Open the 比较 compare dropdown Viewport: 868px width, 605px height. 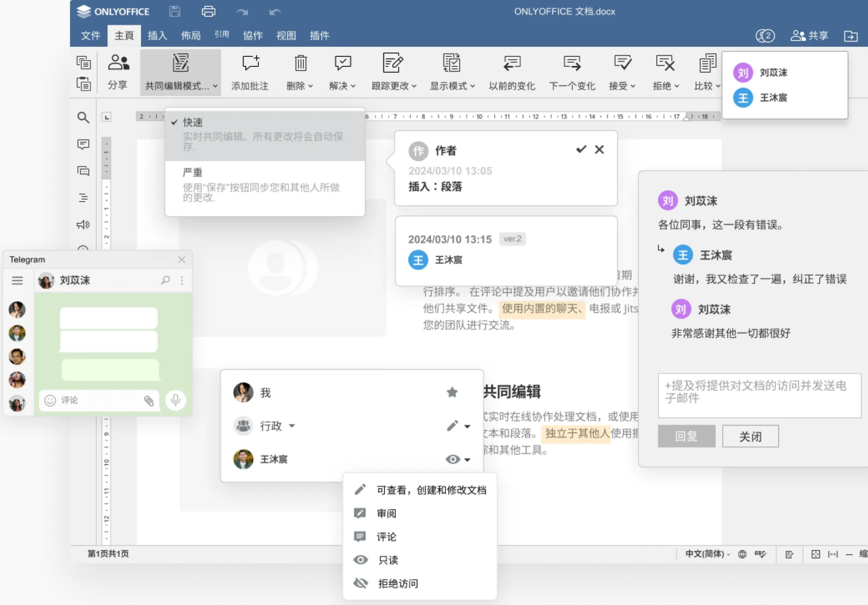[x=707, y=72]
